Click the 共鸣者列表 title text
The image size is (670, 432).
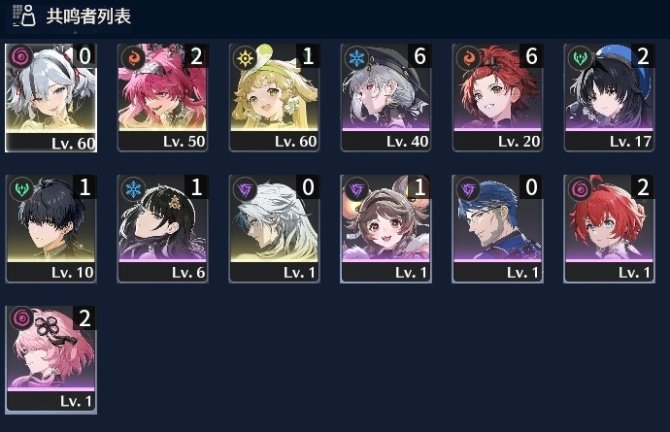click(x=88, y=16)
